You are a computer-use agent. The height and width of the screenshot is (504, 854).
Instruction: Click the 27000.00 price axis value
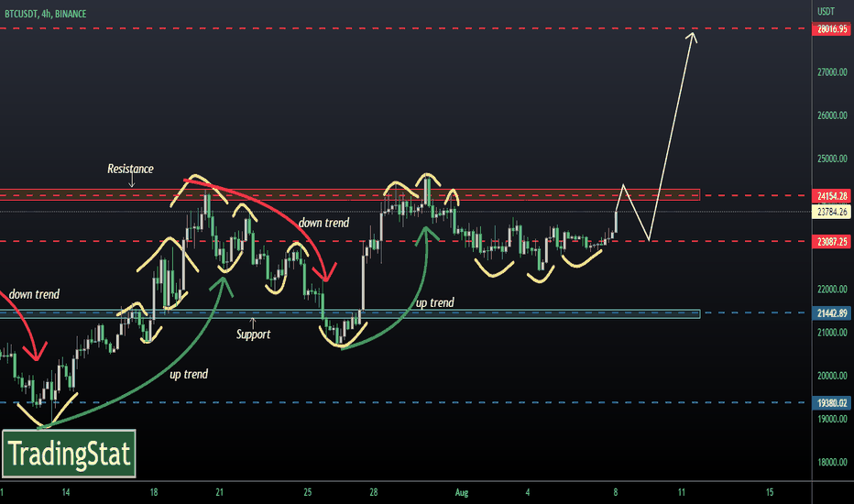[832, 71]
